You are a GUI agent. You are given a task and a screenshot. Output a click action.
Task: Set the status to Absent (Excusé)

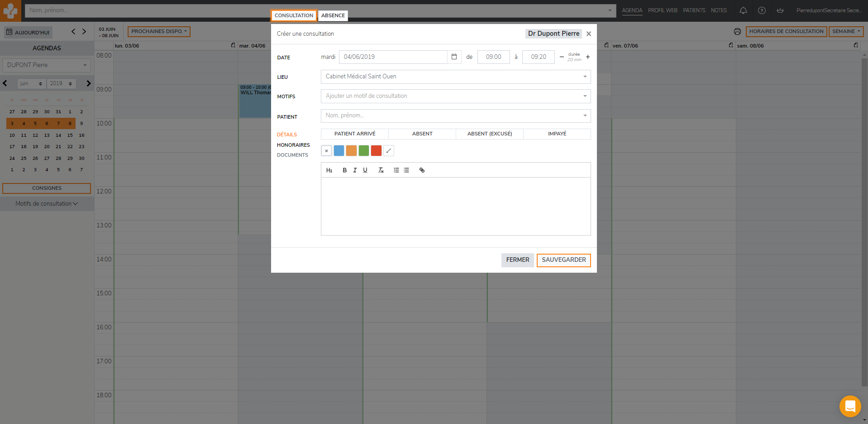(489, 134)
